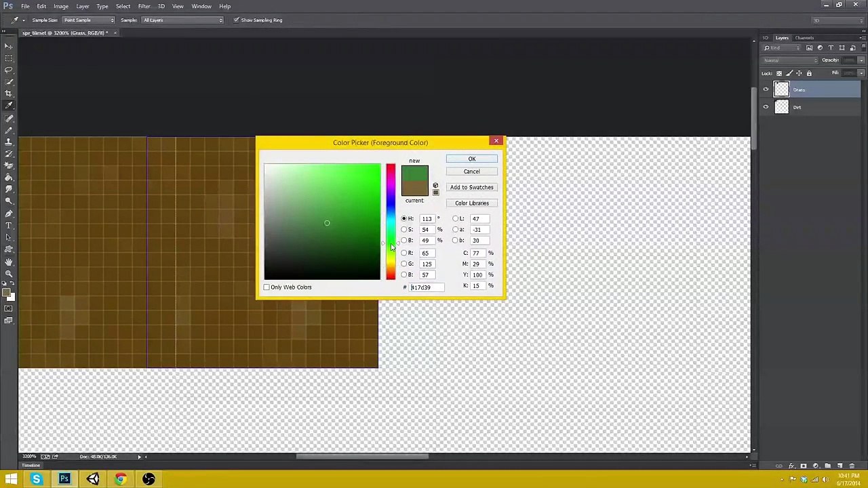This screenshot has width=868, height=488.
Task: Open Google Chrome from taskbar
Action: [121, 479]
